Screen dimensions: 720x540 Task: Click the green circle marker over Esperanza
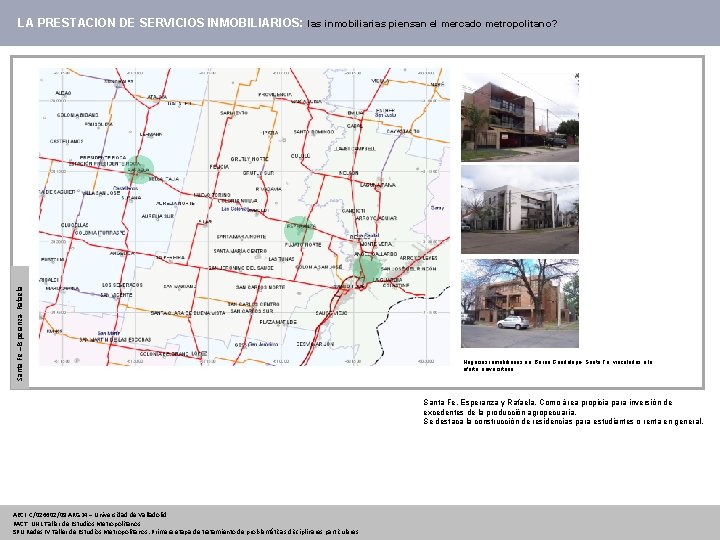coord(299,231)
